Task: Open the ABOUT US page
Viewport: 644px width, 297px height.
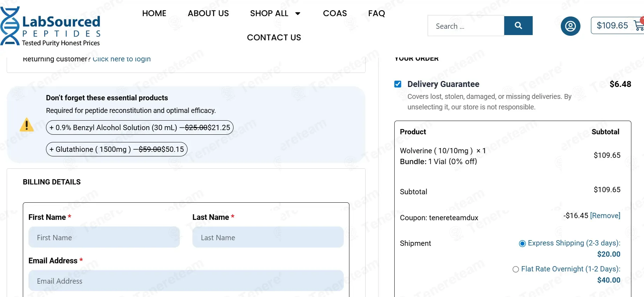Action: pyautogui.click(x=208, y=13)
